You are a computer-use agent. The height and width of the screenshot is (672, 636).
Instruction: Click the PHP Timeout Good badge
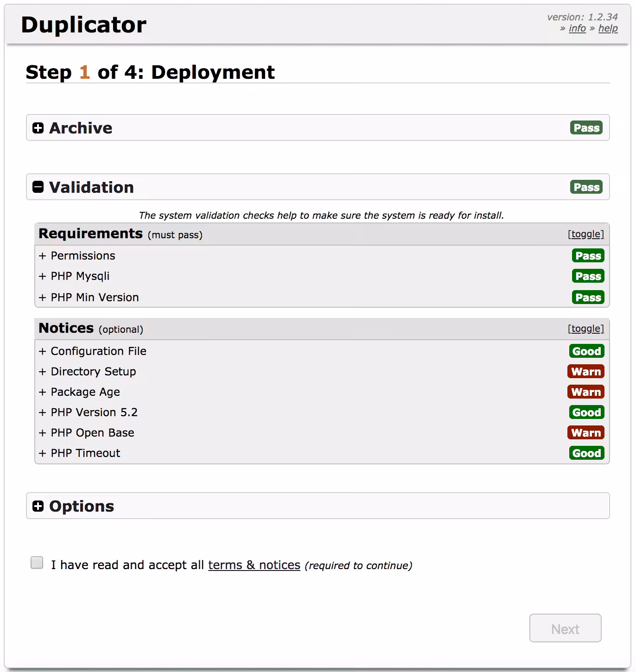point(587,453)
